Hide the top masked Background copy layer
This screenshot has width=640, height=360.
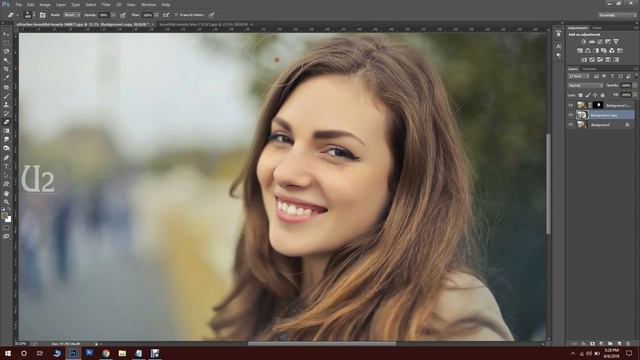tap(571, 105)
